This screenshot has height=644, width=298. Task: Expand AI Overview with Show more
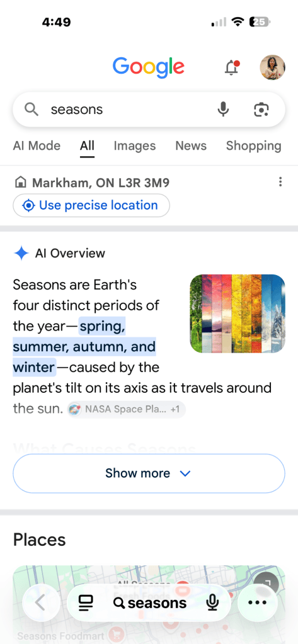pos(149,473)
